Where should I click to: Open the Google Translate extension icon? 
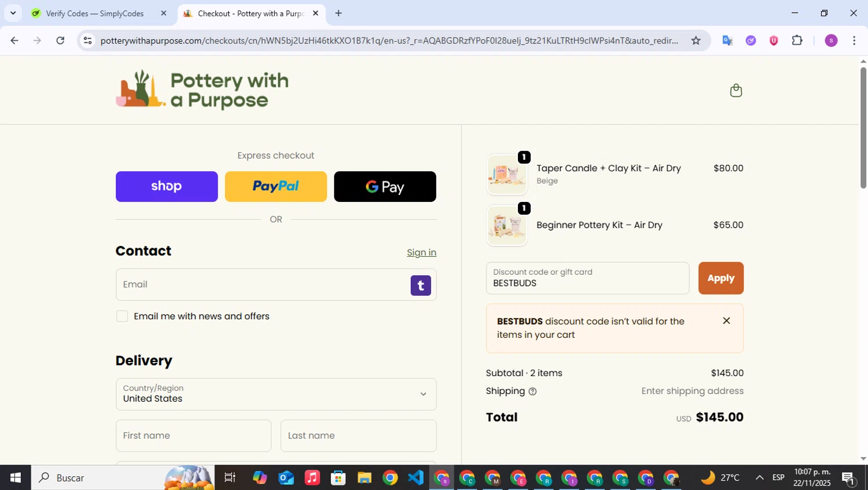click(727, 40)
